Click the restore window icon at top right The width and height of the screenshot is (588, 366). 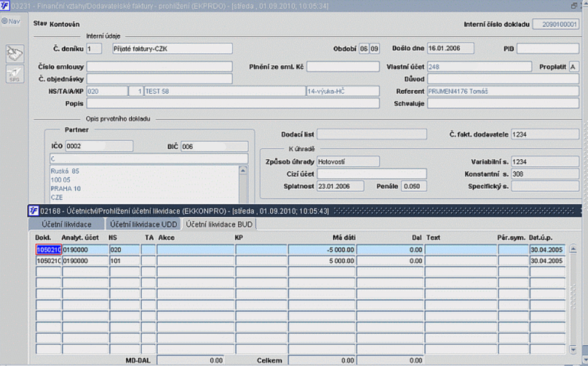point(574,6)
